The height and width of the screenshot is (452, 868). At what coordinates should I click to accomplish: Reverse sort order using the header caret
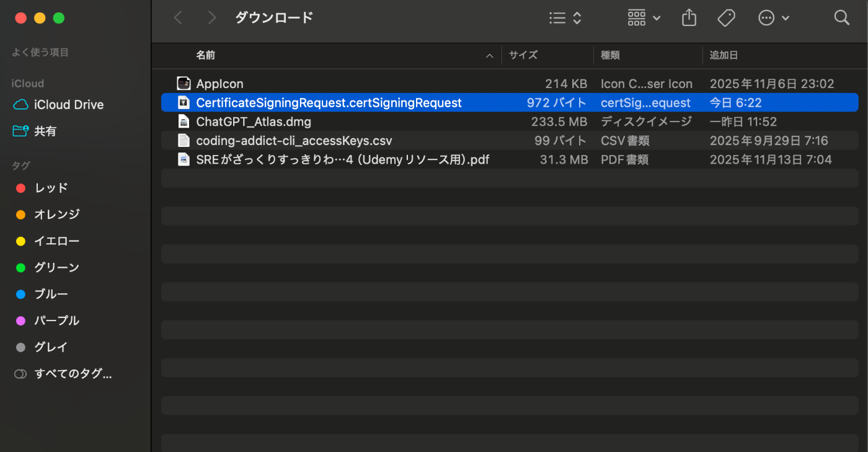point(489,56)
